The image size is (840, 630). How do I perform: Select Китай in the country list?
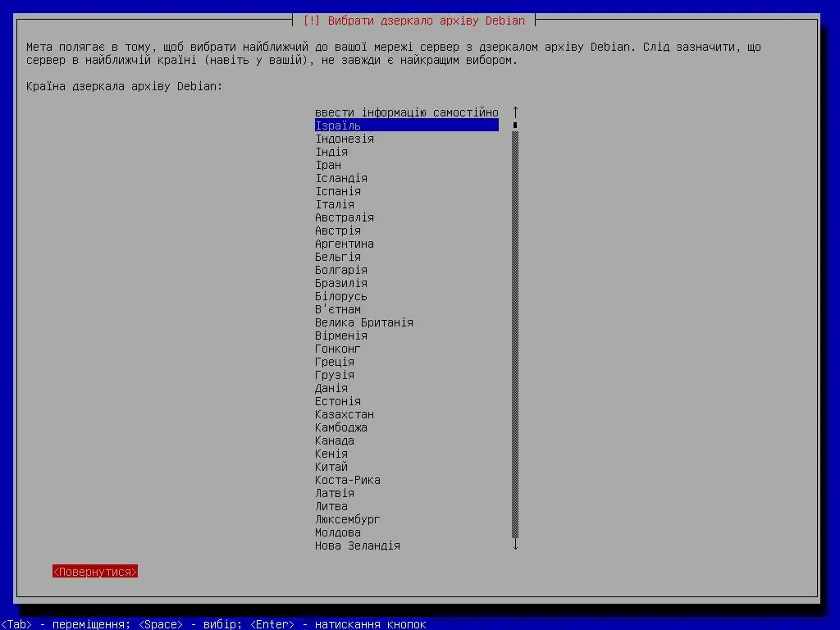pyautogui.click(x=407, y=467)
